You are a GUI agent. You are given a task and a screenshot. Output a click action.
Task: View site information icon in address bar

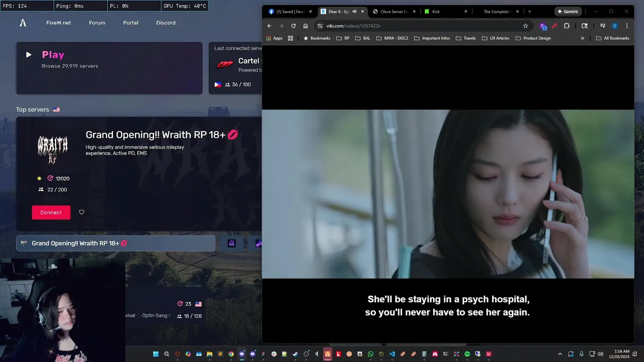[319, 26]
